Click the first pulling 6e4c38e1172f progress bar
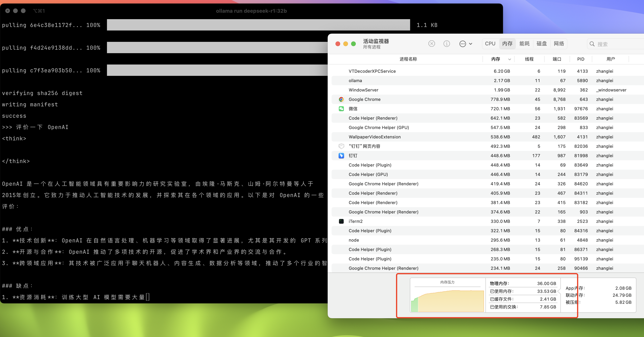This screenshot has height=337, width=644. coord(258,25)
